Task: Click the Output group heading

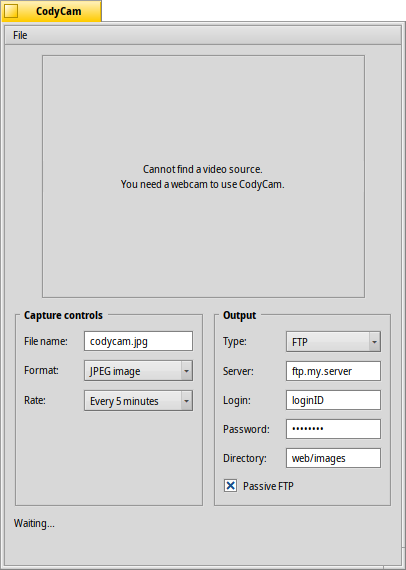Action: [240, 315]
